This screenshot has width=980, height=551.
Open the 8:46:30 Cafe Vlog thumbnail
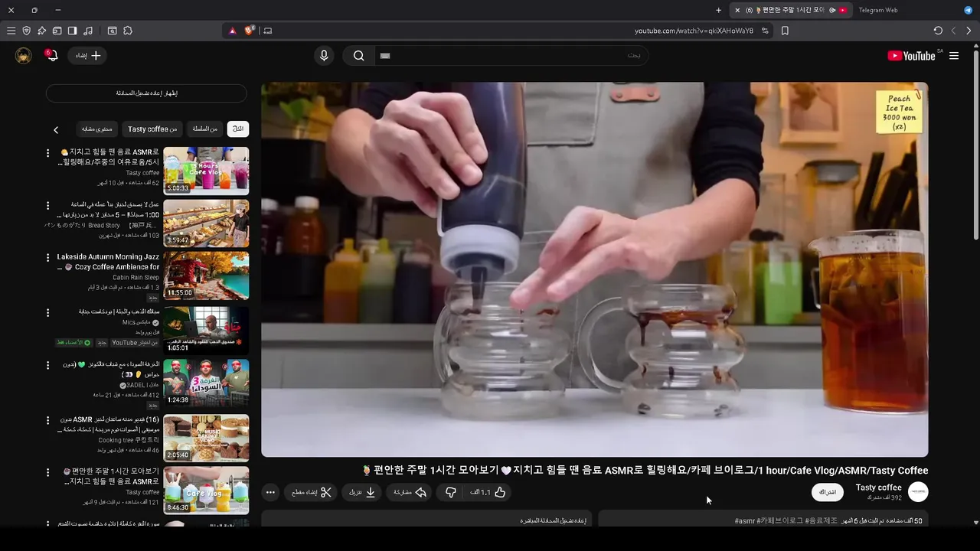click(206, 491)
